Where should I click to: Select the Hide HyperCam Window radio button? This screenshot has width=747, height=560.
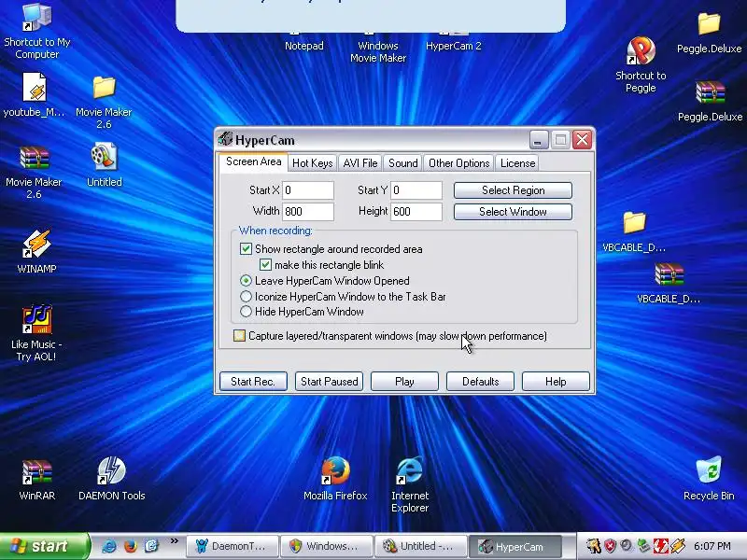click(x=246, y=312)
